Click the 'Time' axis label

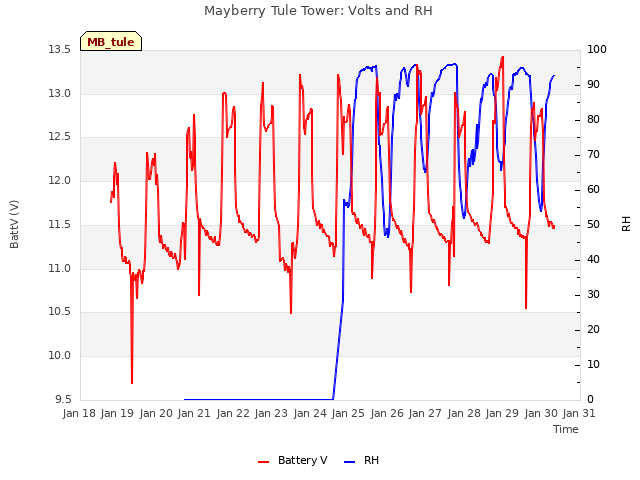point(566,429)
